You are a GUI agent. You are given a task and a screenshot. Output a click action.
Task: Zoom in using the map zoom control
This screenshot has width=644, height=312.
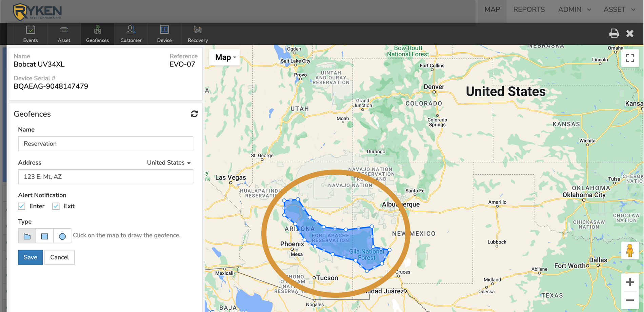point(630,282)
